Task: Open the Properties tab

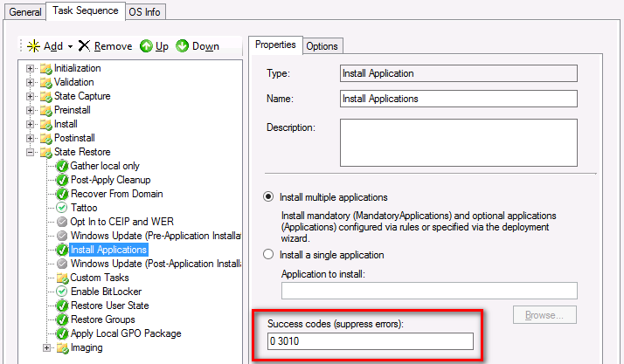Action: (x=275, y=45)
